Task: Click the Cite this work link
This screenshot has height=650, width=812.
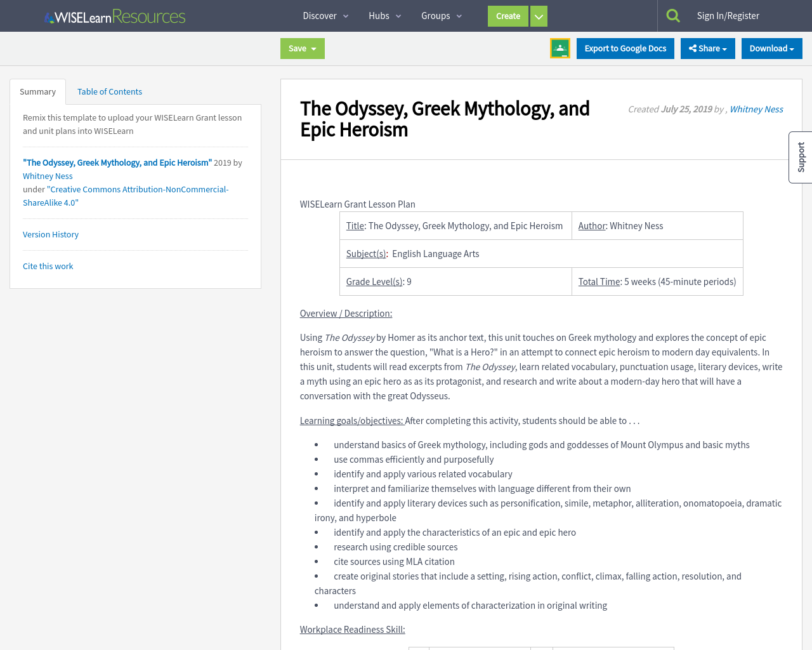Action: click(48, 266)
